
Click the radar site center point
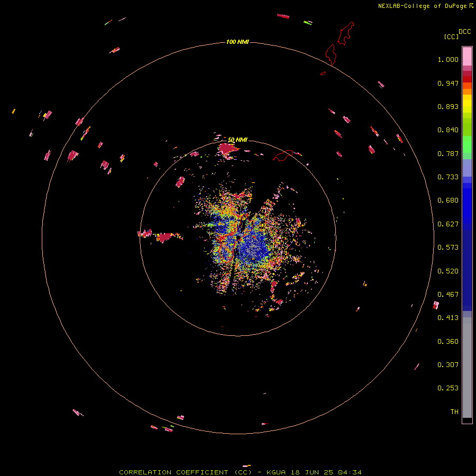pos(239,236)
